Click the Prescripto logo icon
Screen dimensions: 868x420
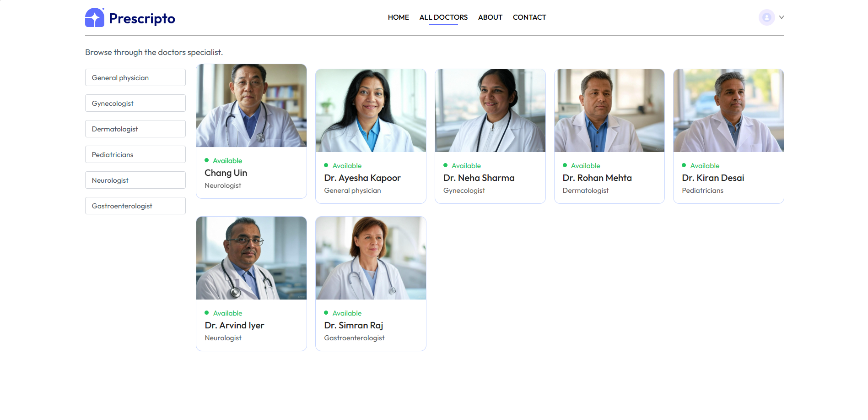95,17
